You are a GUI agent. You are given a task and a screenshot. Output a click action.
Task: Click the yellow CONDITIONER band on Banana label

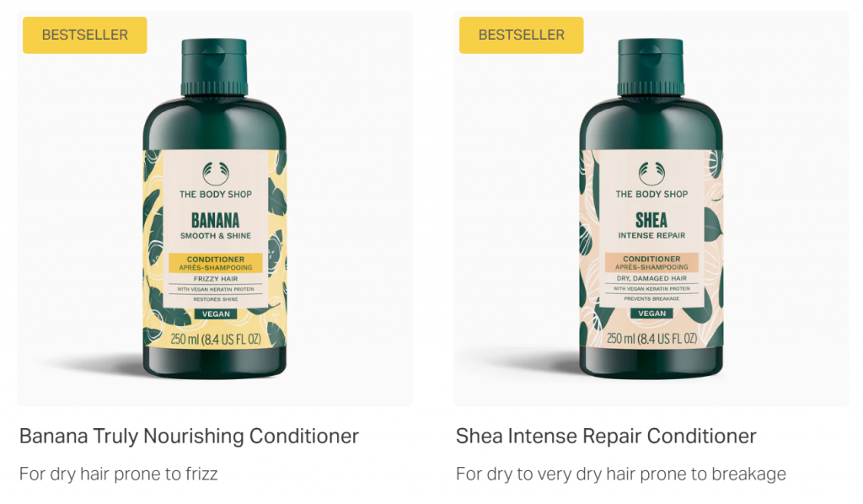click(216, 263)
